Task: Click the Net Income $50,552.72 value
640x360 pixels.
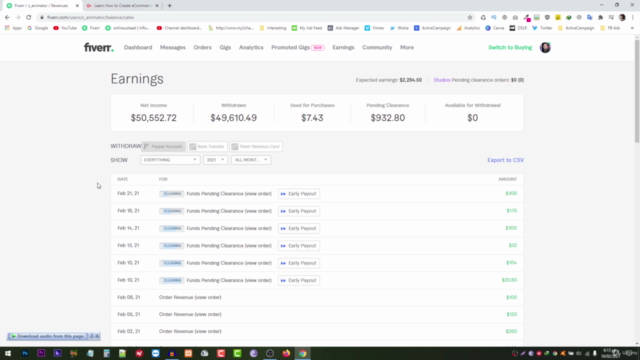Action: 153,118
